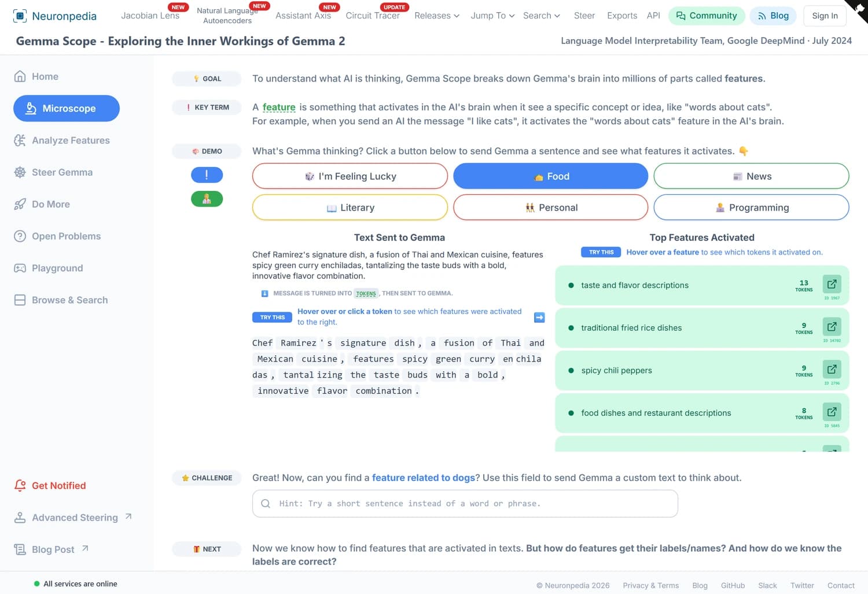Open Twitter footer link
868x594 pixels.
tap(802, 585)
